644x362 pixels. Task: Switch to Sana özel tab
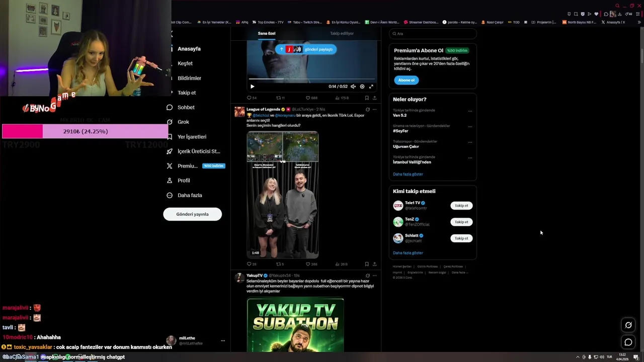tap(267, 33)
